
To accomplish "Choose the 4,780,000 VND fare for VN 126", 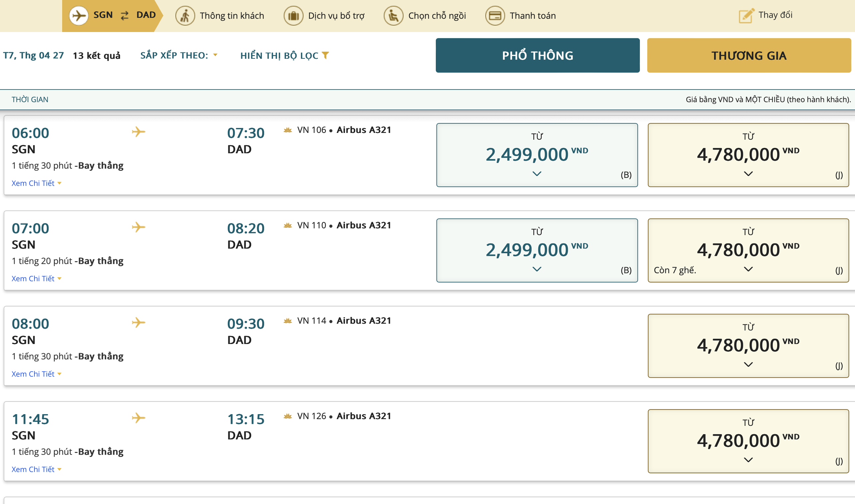I will [748, 441].
